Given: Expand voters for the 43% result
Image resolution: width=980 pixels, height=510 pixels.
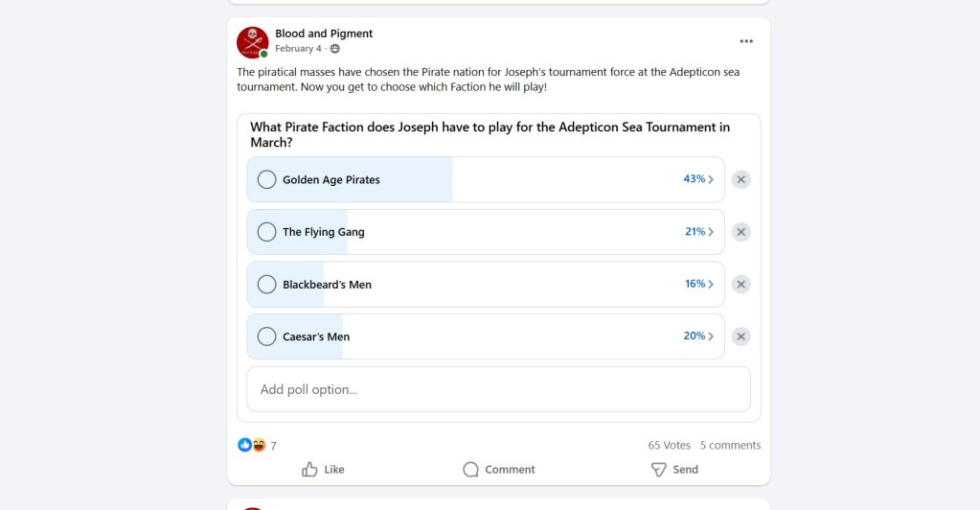Looking at the screenshot, I should (698, 179).
